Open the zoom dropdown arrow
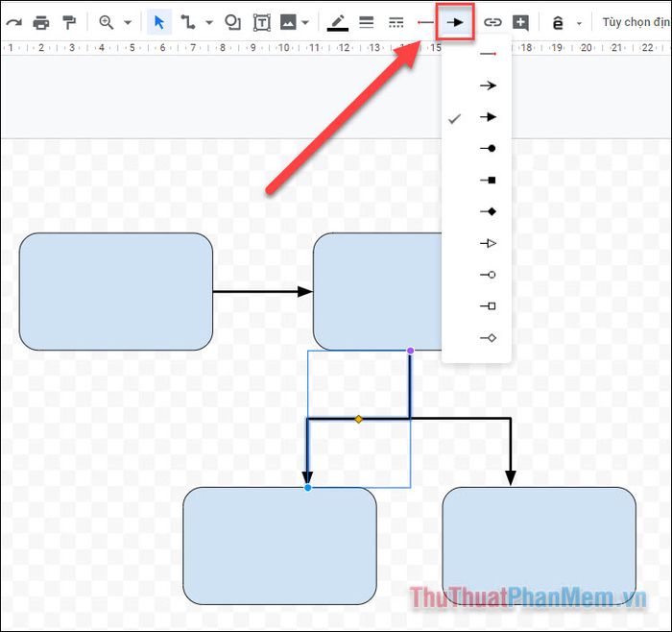The image size is (672, 632). (128, 23)
